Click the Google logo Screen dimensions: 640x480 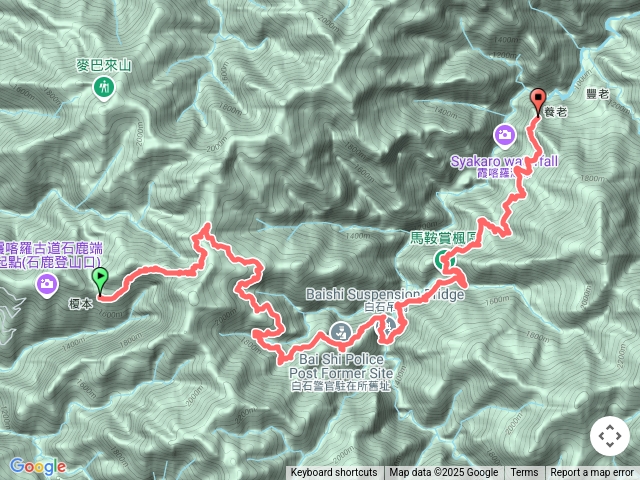[x=38, y=466]
